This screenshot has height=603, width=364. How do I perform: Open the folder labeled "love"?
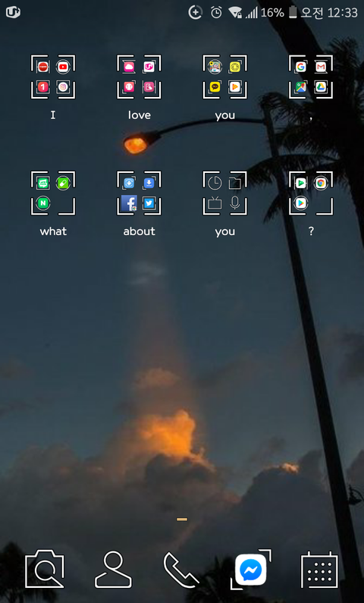pyautogui.click(x=139, y=77)
